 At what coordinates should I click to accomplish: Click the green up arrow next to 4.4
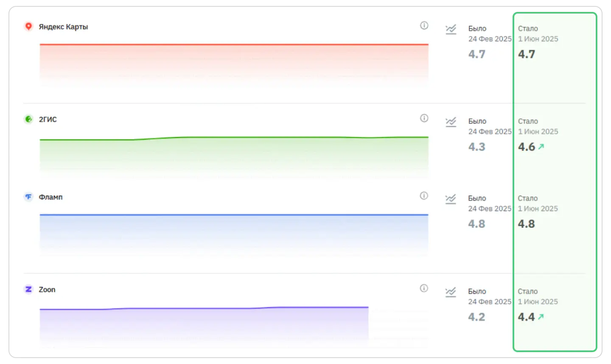pos(541,317)
